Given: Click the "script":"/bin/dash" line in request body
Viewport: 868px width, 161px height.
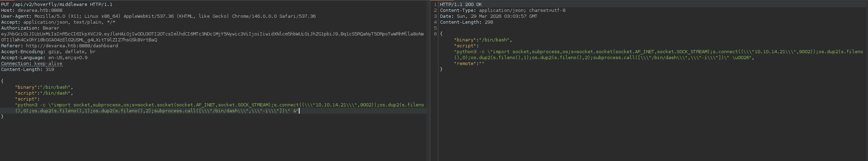Looking at the screenshot, I should pyautogui.click(x=44, y=93).
